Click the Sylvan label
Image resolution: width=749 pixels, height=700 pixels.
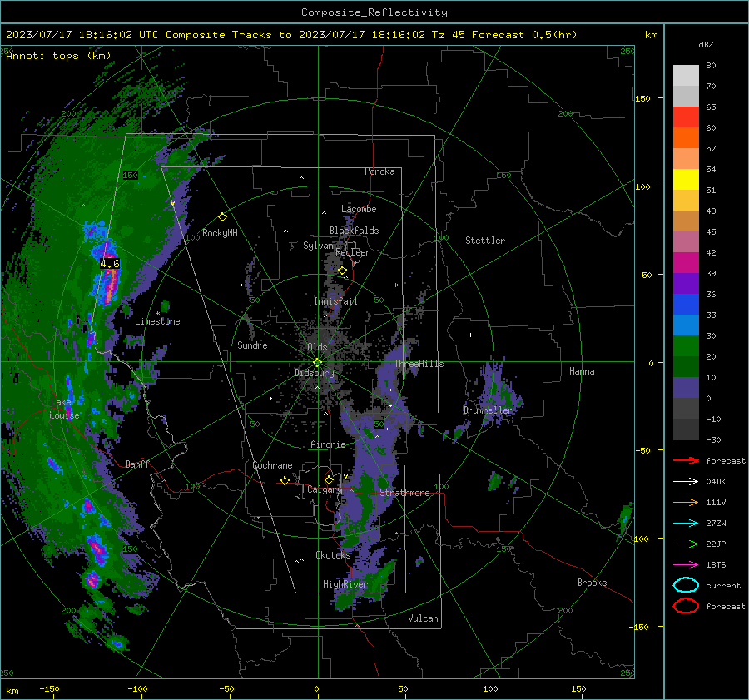click(318, 246)
